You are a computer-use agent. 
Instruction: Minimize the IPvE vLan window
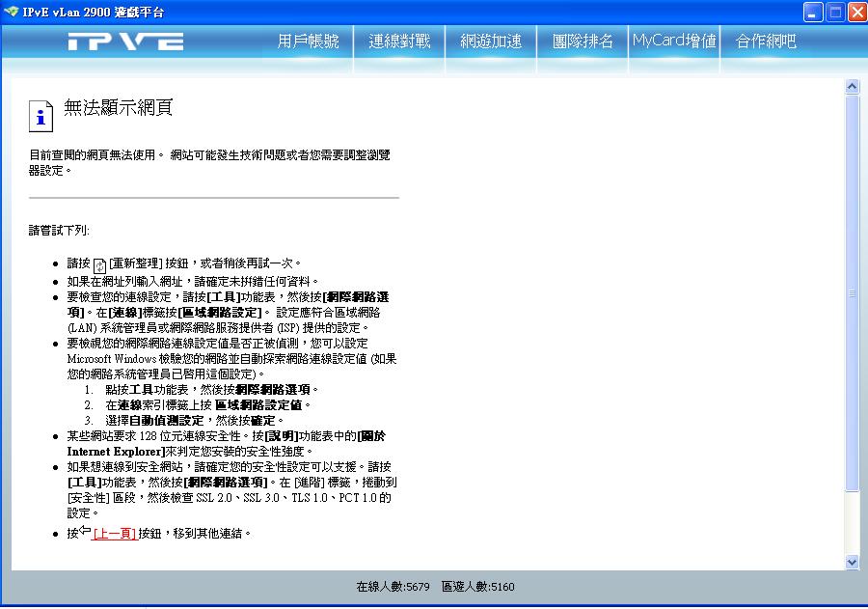click(x=813, y=12)
